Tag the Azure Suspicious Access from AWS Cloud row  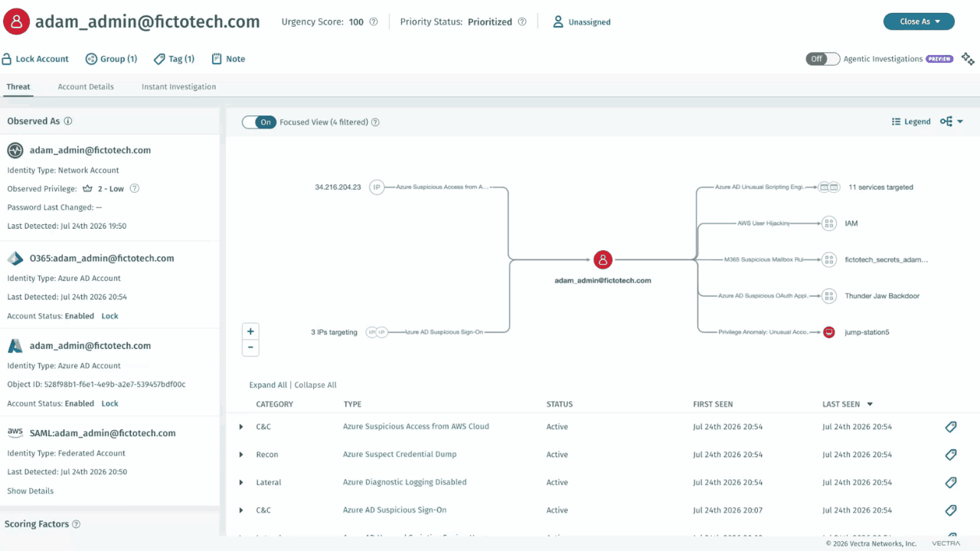click(x=951, y=427)
